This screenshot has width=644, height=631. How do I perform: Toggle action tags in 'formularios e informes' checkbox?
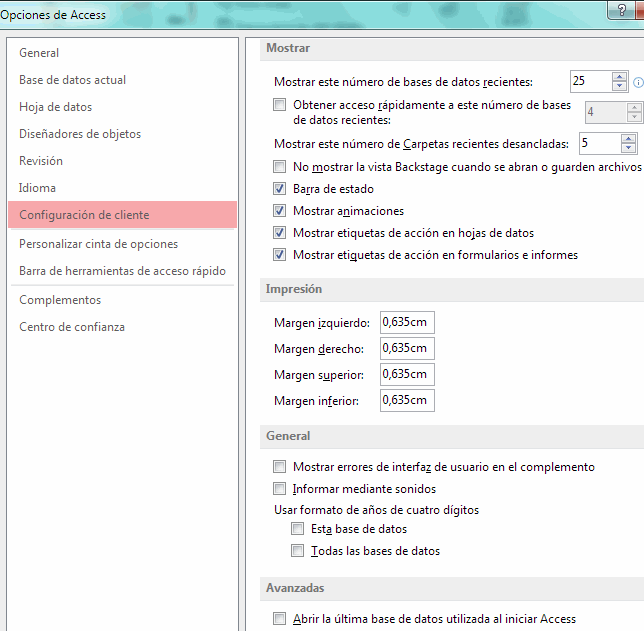pos(280,255)
